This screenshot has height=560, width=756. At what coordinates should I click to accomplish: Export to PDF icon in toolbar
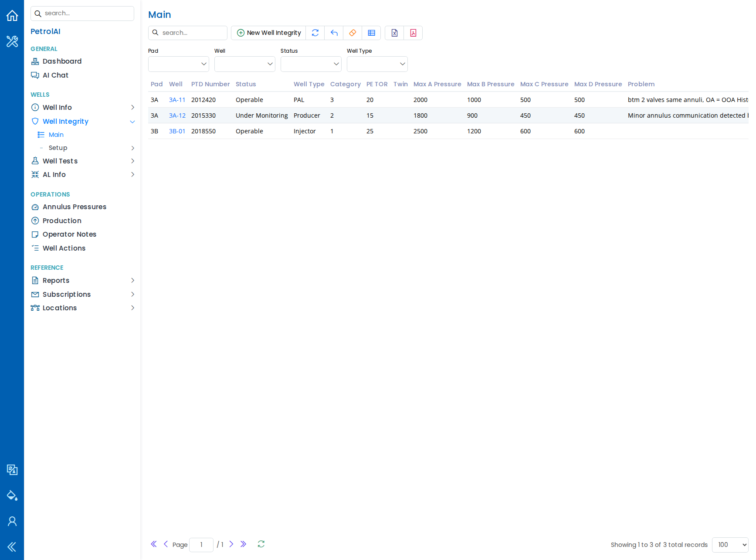tap(413, 33)
